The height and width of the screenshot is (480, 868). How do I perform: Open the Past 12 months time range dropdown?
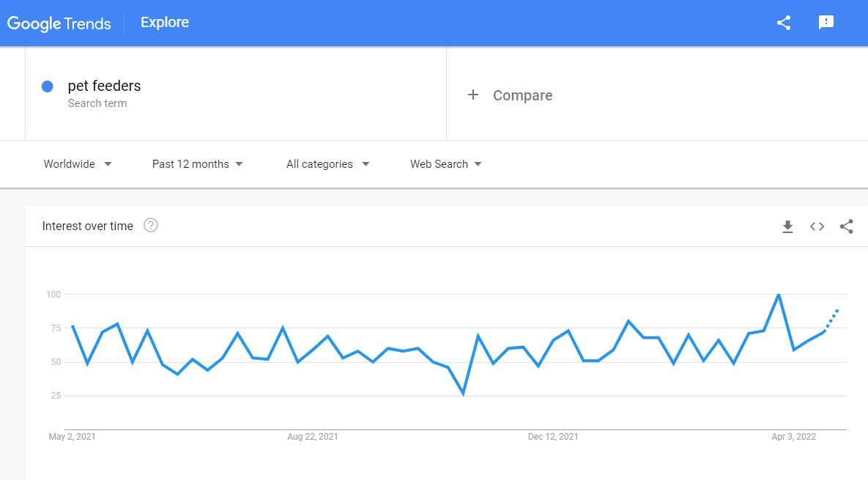click(198, 164)
